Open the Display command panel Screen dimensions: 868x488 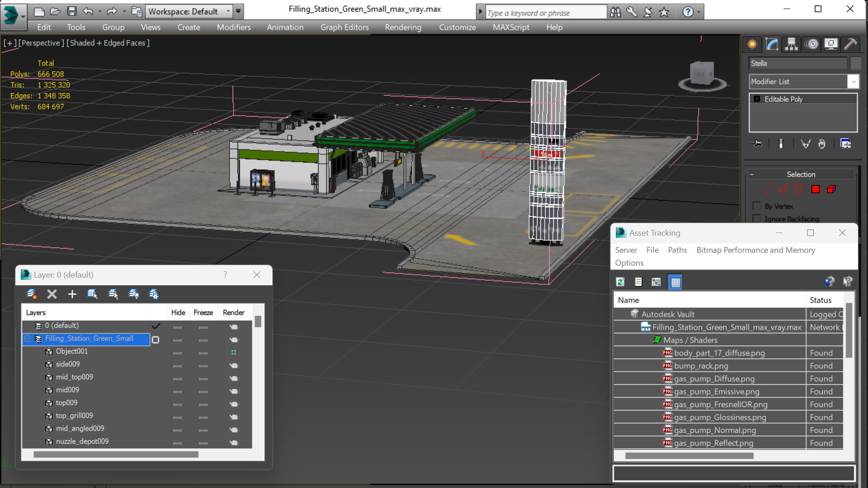831,44
